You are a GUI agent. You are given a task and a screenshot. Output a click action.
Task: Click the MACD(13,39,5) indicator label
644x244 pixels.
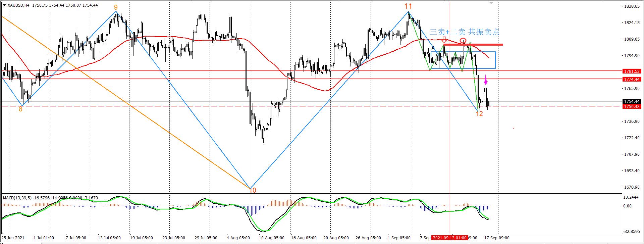click(17, 198)
